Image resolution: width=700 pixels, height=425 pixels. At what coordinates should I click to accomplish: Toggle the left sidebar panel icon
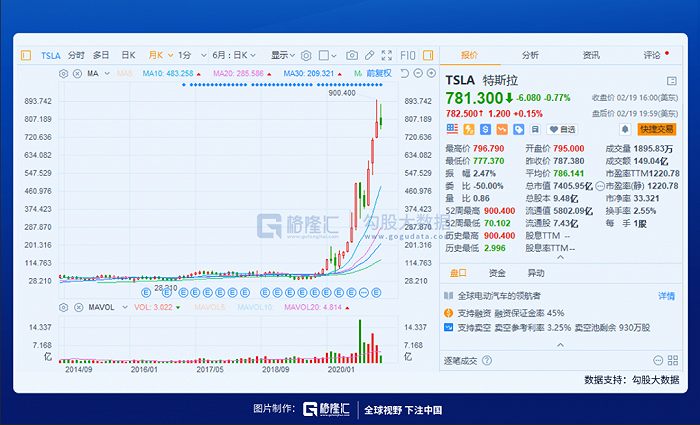pyautogui.click(x=26, y=55)
